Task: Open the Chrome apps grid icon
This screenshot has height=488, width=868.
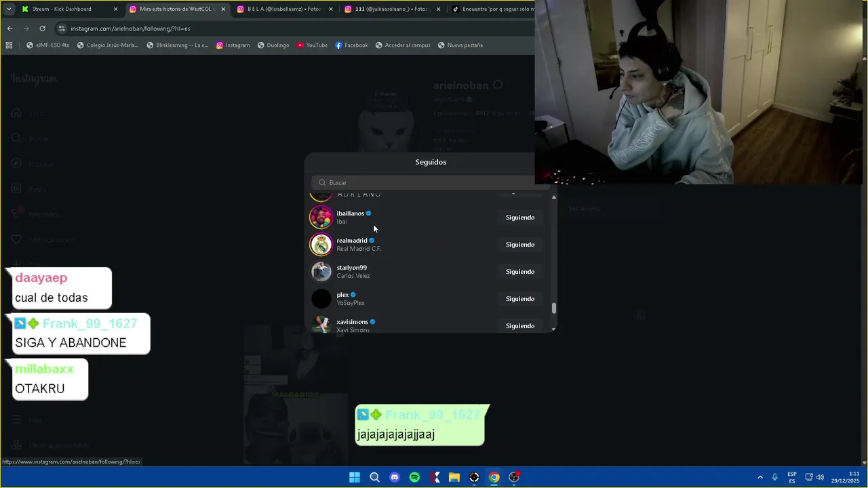Action: 9,45
